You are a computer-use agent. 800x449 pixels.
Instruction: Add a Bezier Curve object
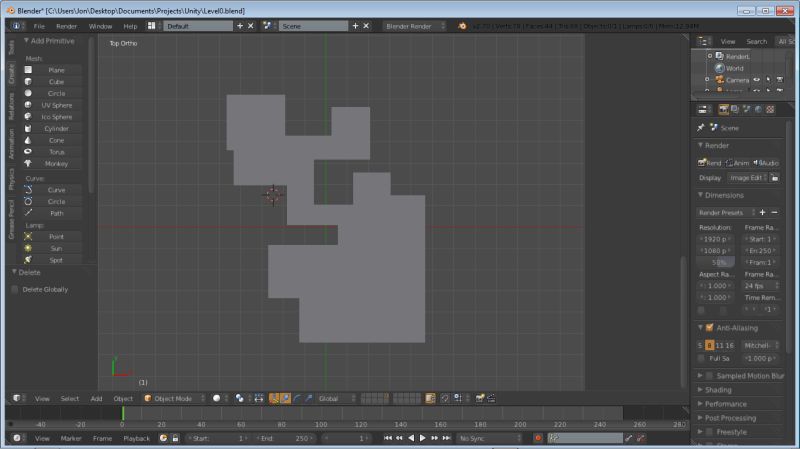tap(53, 190)
